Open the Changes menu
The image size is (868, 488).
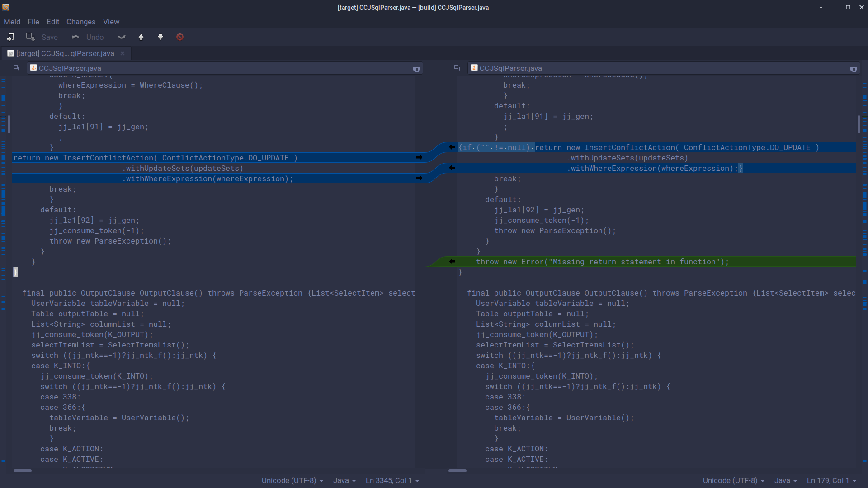tap(80, 22)
